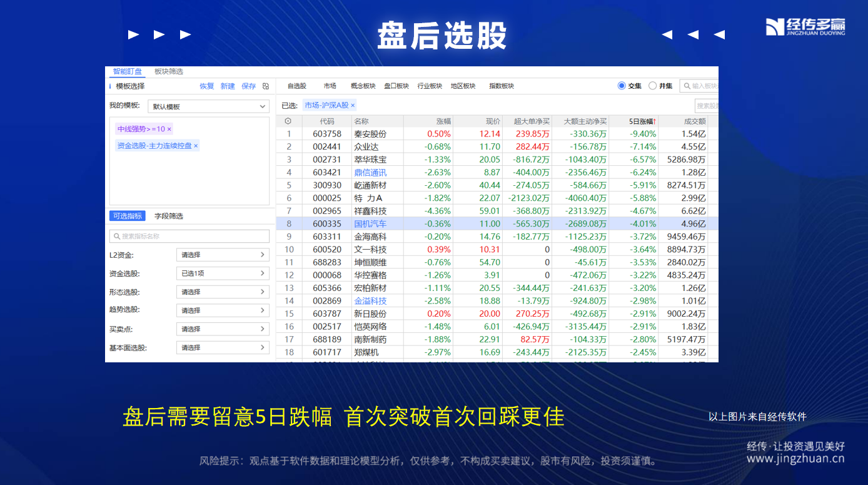This screenshot has width=868, height=485.
Task: Select stock 众业达 in the list
Action: 366,146
